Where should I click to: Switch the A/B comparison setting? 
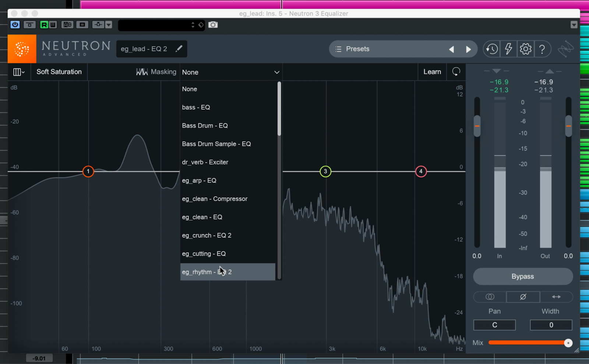click(x=67, y=25)
